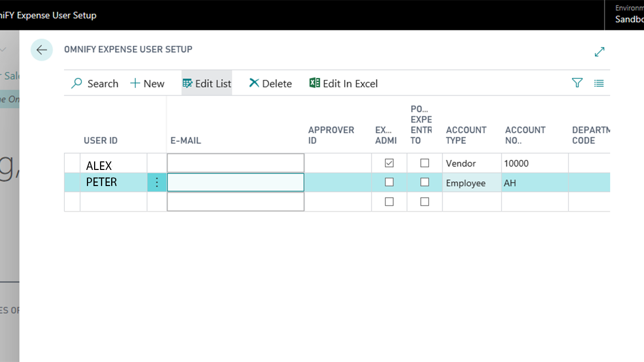Open the filter pane icon
Viewport: 644px width, 362px height.
click(x=577, y=83)
